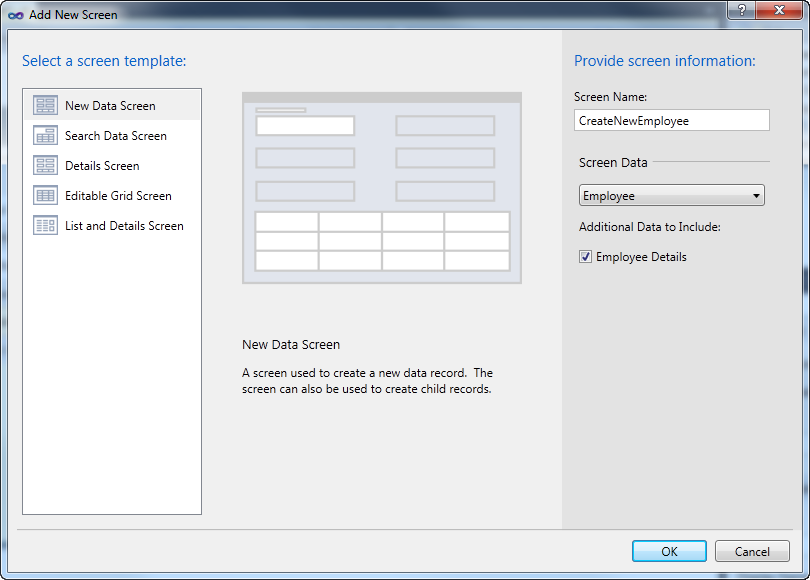This screenshot has height=580, width=810.
Task: Select the List and Details Screen icon
Action: tap(45, 225)
